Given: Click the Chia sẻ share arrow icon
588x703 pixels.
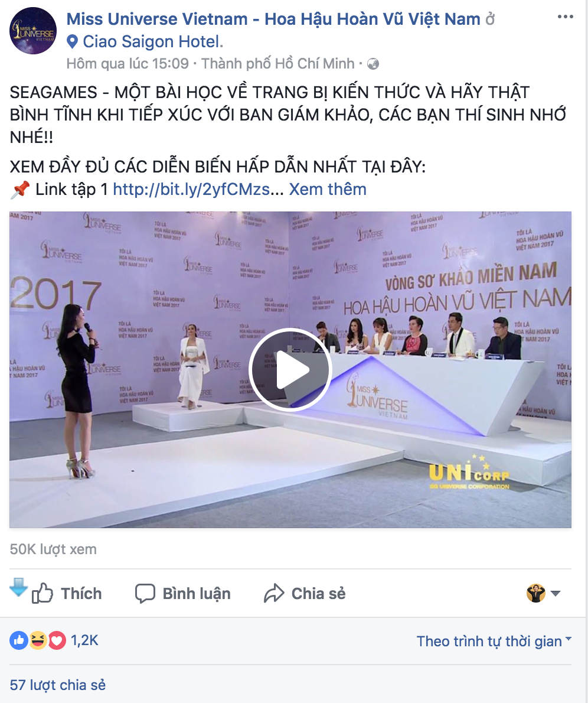Looking at the screenshot, I should 274,593.
